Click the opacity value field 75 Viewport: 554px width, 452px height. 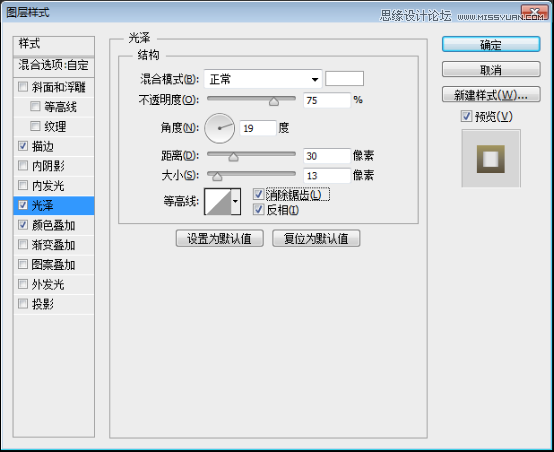click(x=327, y=100)
